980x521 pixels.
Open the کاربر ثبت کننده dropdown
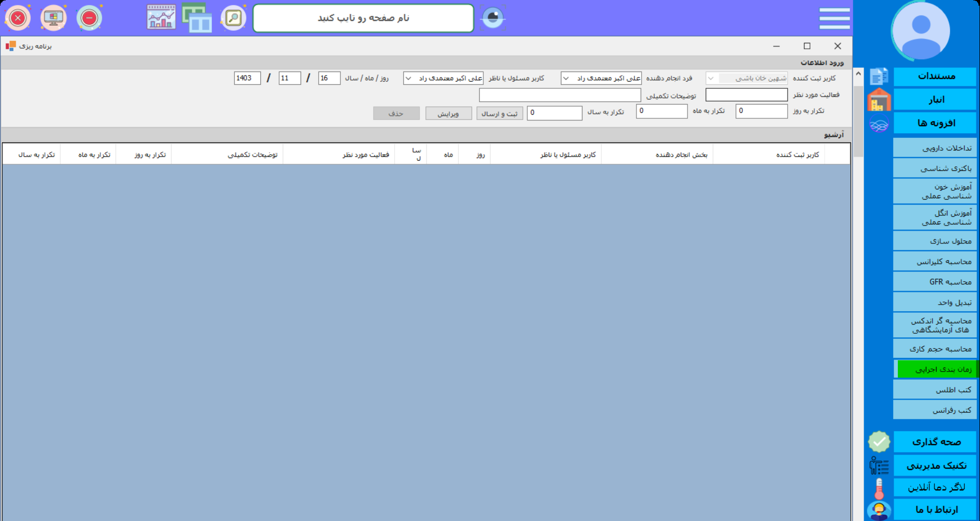pos(711,79)
